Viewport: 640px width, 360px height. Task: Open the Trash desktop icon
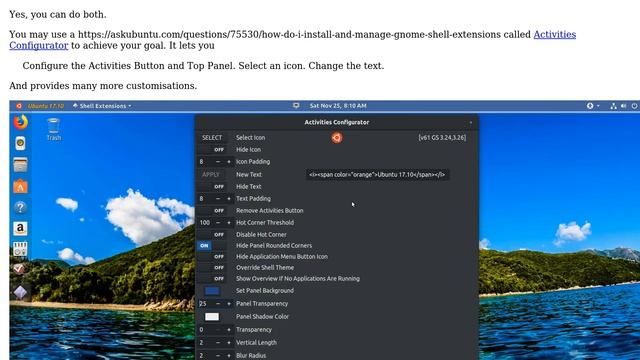[x=53, y=129]
